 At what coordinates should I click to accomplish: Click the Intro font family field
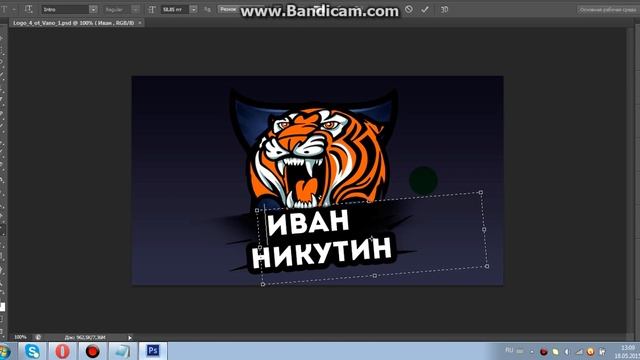click(x=65, y=9)
